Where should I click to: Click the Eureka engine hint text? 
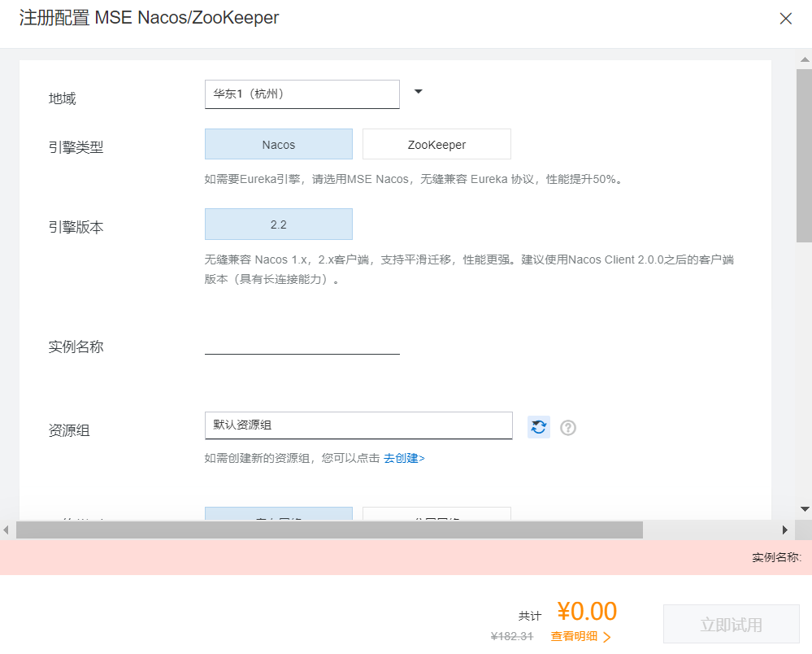(413, 179)
